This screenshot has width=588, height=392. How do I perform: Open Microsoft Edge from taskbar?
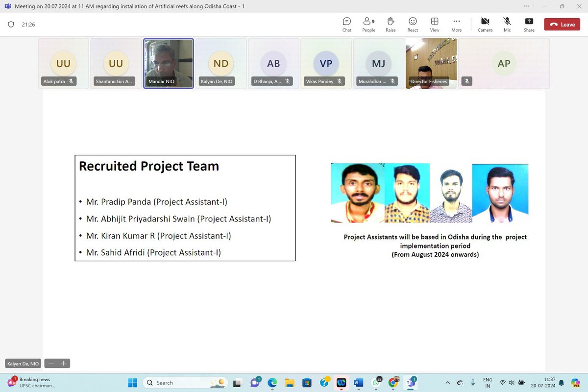point(272,382)
